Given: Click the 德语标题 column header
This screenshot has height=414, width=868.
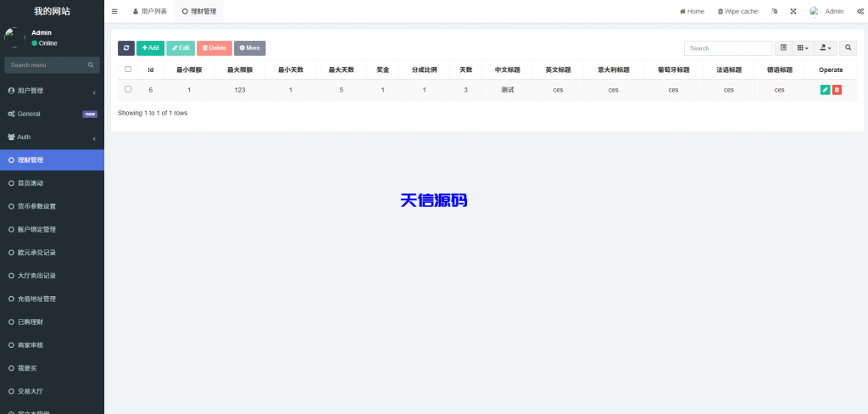Looking at the screenshot, I should (780, 70).
